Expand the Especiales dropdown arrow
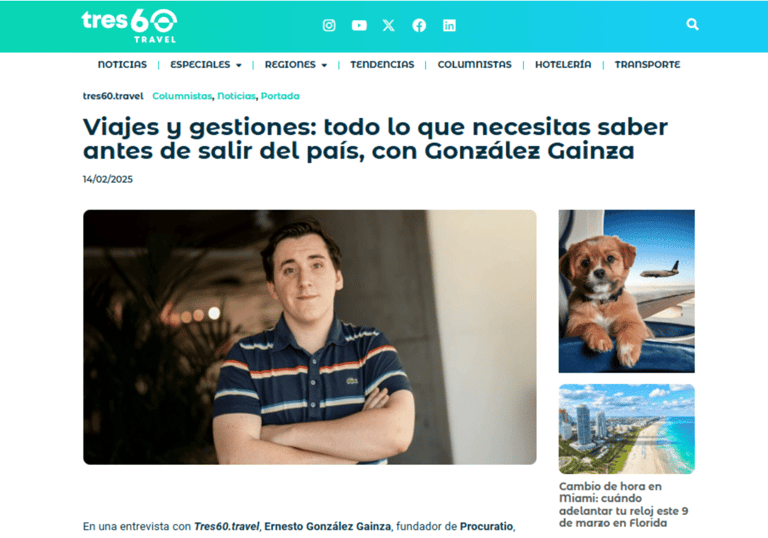The height and width of the screenshot is (538, 768). pos(239,65)
